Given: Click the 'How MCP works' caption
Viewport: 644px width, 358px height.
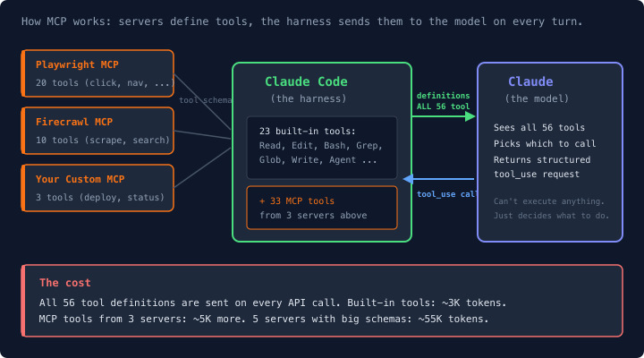Looking at the screenshot, I should (302, 21).
